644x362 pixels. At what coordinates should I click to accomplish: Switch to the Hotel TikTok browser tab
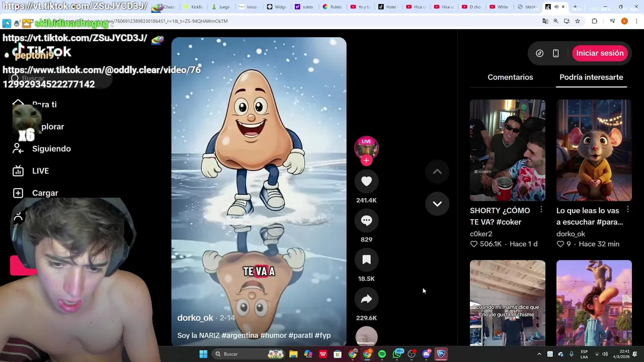388,7
